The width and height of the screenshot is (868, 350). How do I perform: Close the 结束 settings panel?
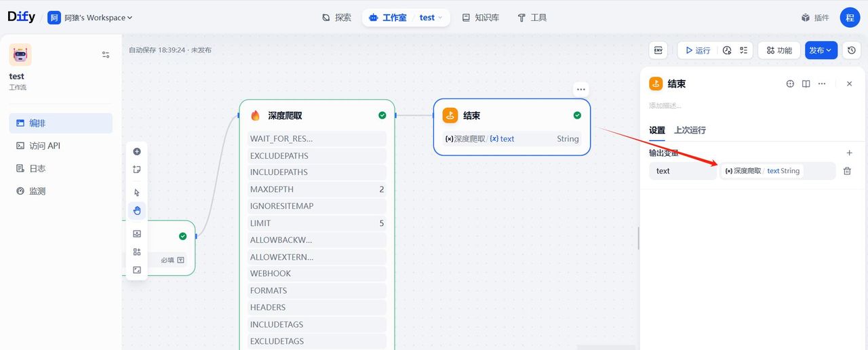[850, 83]
